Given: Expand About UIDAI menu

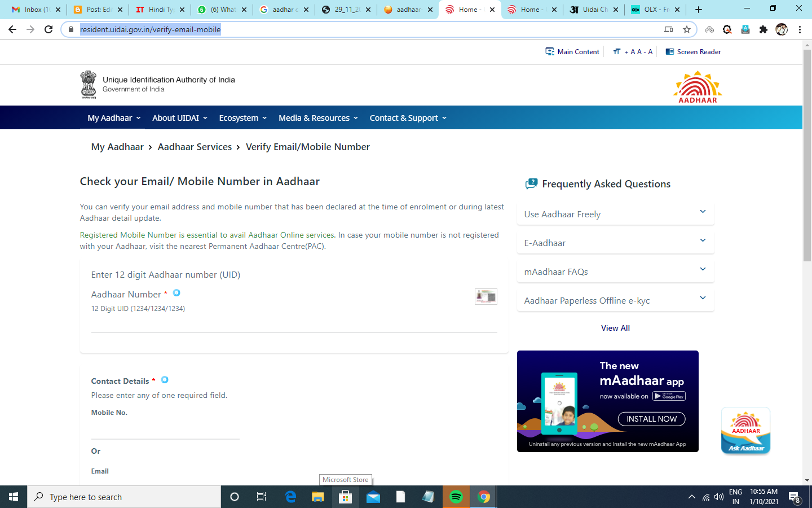Looking at the screenshot, I should pyautogui.click(x=180, y=118).
